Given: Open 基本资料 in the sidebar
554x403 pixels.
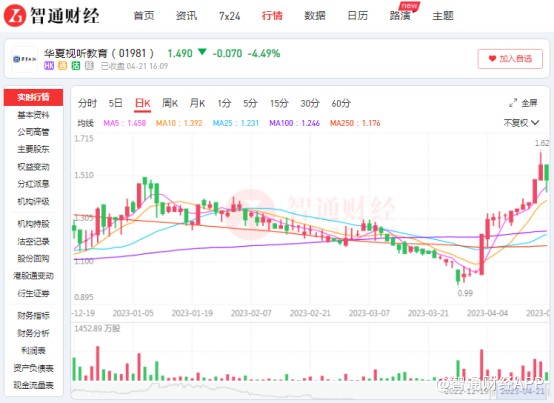Looking at the screenshot, I should (34, 115).
